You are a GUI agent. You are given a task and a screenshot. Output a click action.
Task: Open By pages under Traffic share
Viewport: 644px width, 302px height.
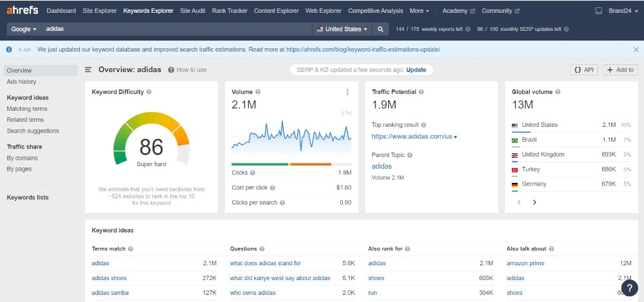(x=19, y=169)
